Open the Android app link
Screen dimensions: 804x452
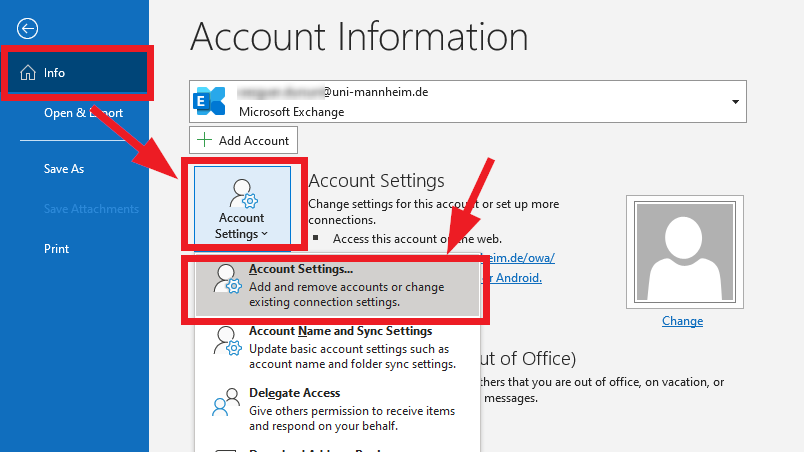[512, 278]
